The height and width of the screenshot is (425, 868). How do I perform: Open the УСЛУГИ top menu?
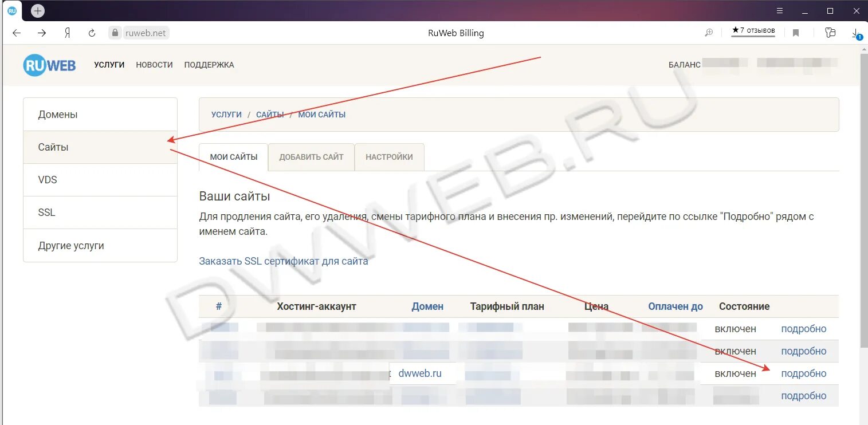coord(109,65)
